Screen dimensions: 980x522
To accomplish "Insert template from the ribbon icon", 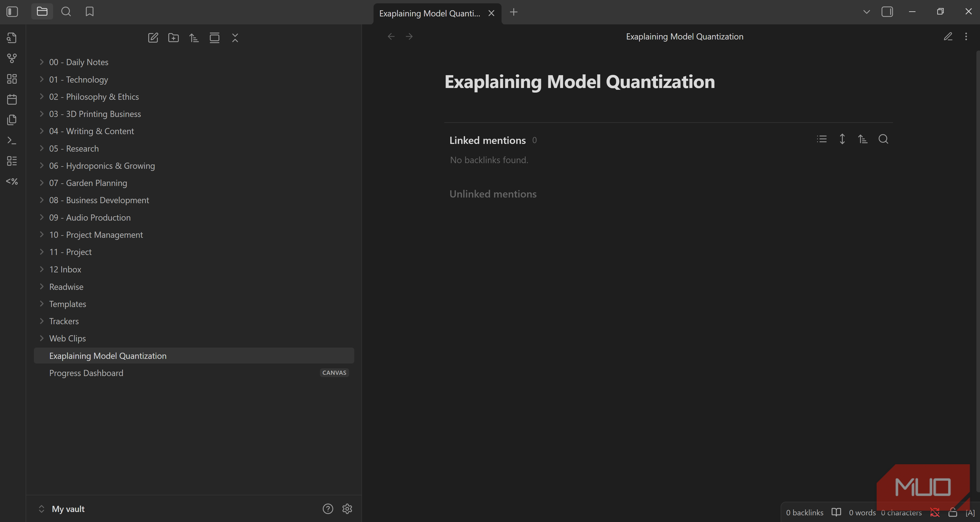I will click(x=12, y=120).
